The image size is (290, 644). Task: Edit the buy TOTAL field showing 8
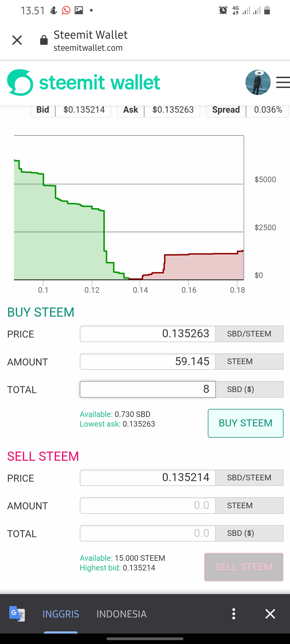point(148,389)
